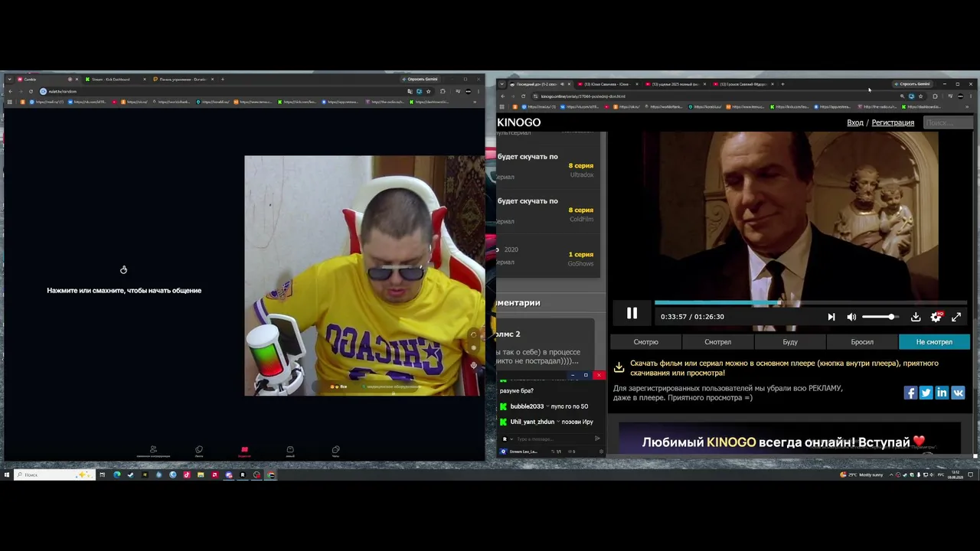The width and height of the screenshot is (980, 551).
Task: Seek on the video progress bar
Action: (811, 303)
